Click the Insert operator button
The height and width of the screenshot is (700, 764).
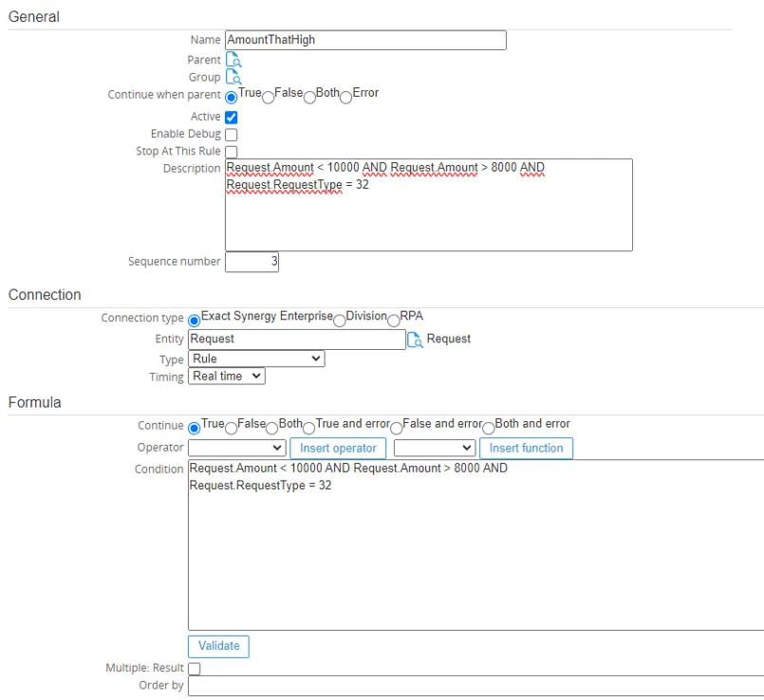(338, 448)
